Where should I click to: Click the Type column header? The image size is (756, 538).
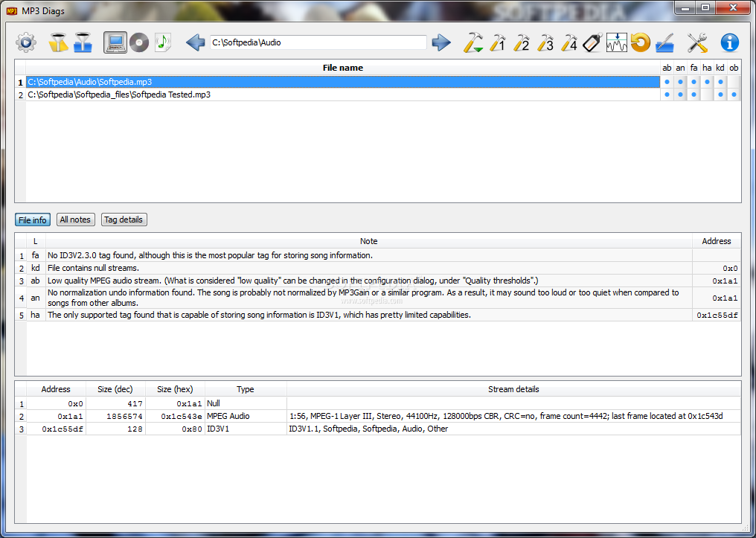(x=246, y=389)
